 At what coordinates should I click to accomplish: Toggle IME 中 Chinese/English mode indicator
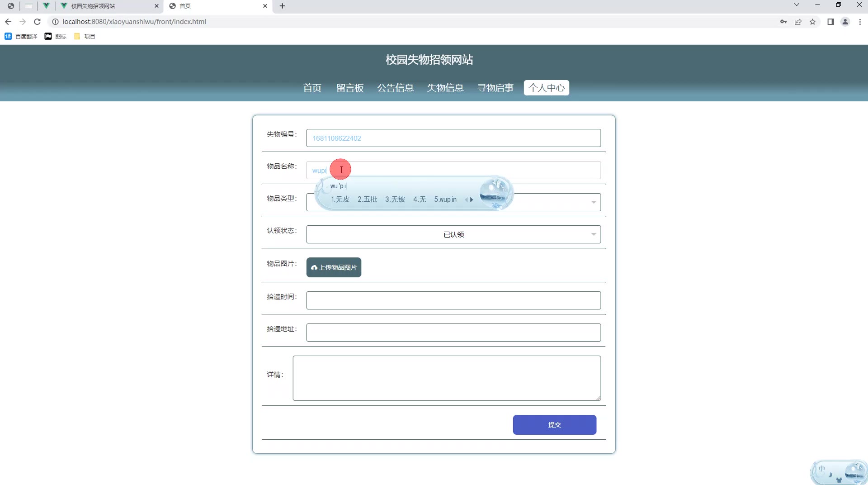point(822,469)
